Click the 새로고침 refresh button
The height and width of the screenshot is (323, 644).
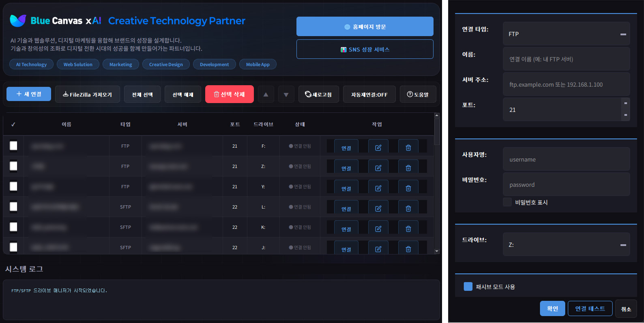pyautogui.click(x=318, y=95)
